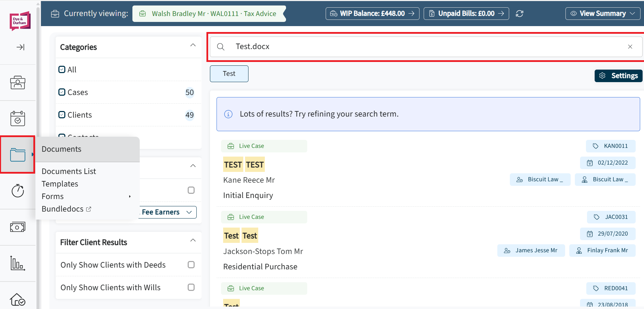Open the Test Test case for Jackson-Stops
This screenshot has width=644, height=309.
point(241,236)
